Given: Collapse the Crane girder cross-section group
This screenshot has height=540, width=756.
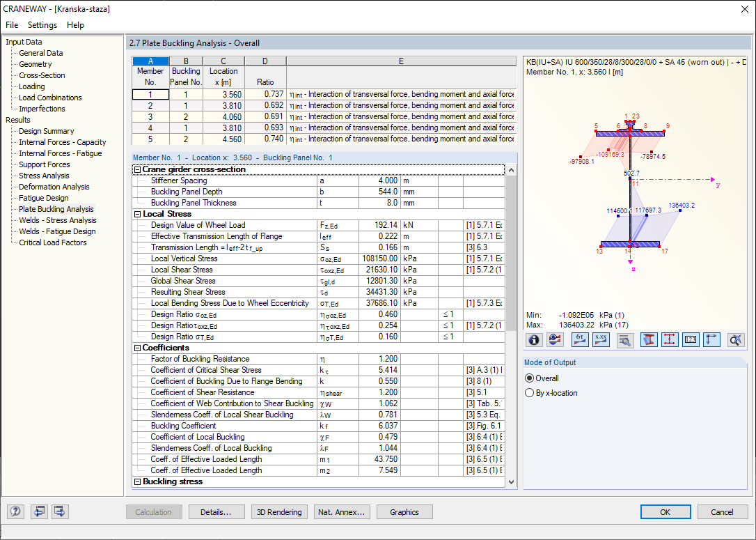Looking at the screenshot, I should coord(137,169).
